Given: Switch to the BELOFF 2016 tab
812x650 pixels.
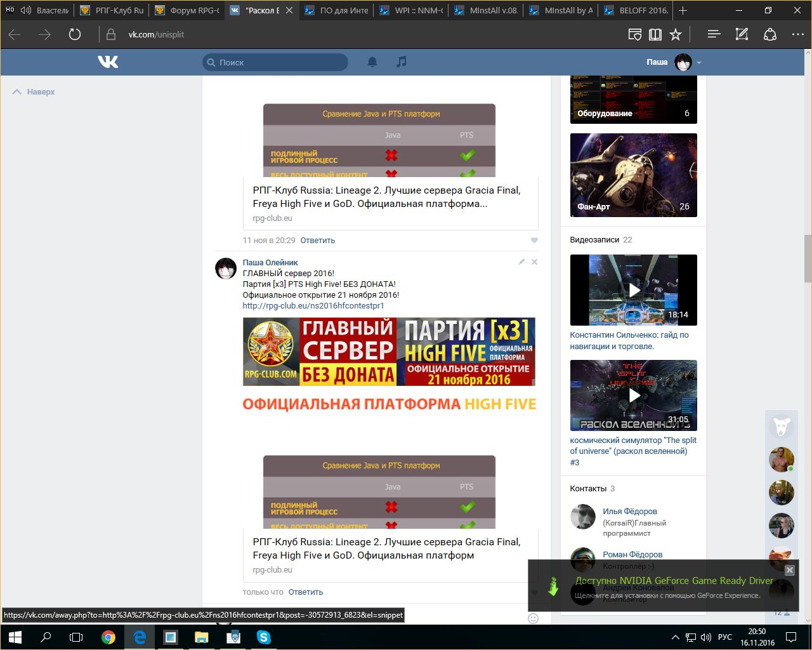Looking at the screenshot, I should [x=636, y=10].
